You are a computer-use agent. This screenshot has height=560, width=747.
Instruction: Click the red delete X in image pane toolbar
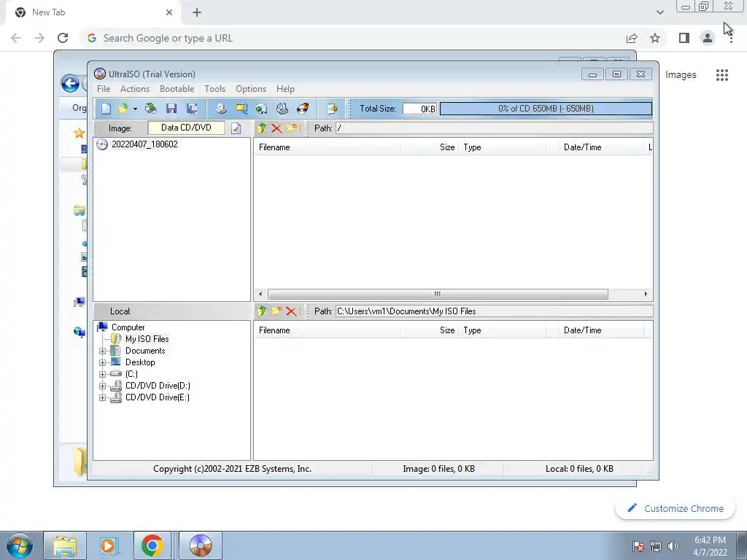[x=276, y=128]
